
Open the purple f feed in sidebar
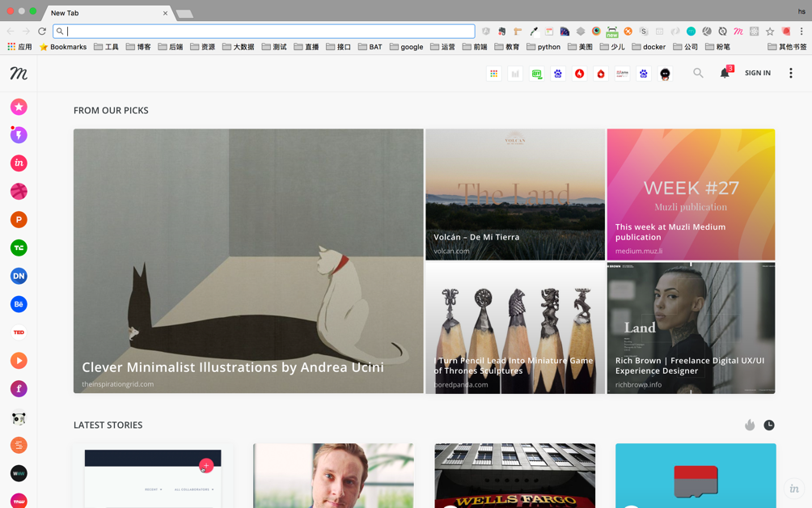click(19, 388)
